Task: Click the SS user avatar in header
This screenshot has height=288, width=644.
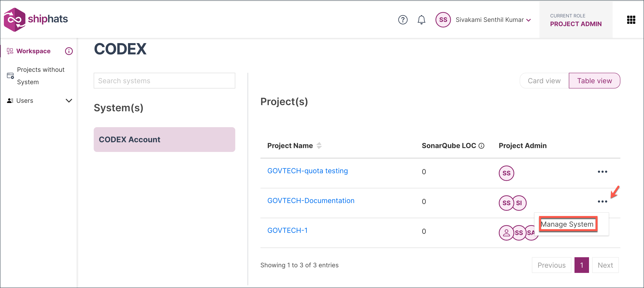Action: coord(443,20)
